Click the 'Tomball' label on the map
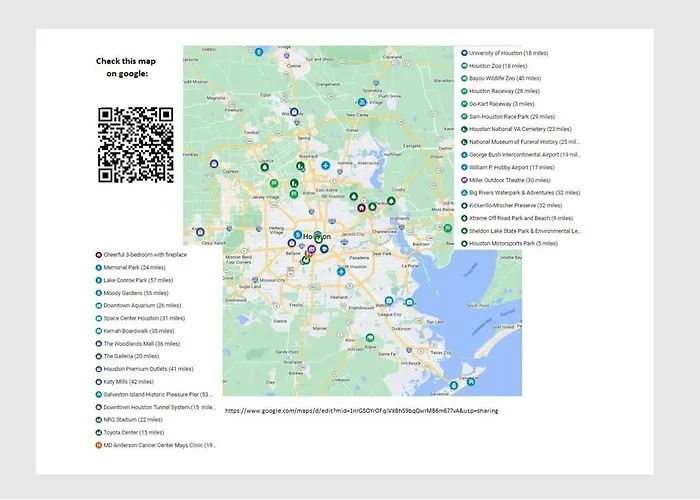This screenshot has height=500, width=700. (251, 133)
